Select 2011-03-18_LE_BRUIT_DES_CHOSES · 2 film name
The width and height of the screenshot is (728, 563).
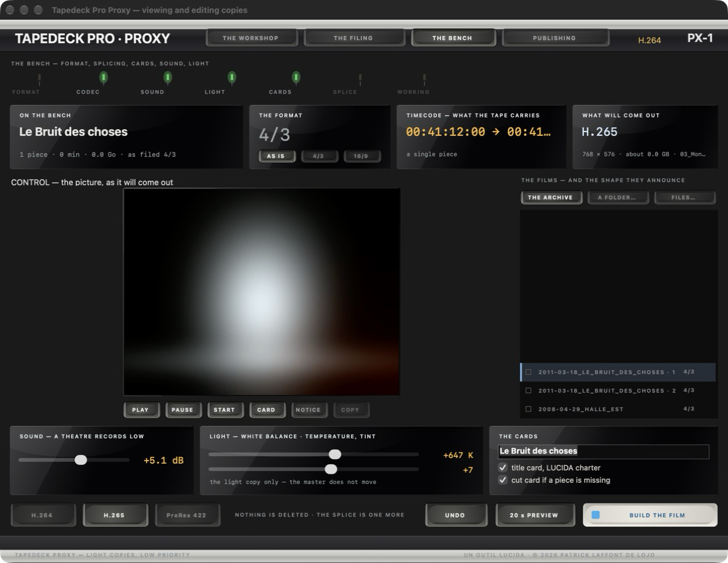point(607,391)
